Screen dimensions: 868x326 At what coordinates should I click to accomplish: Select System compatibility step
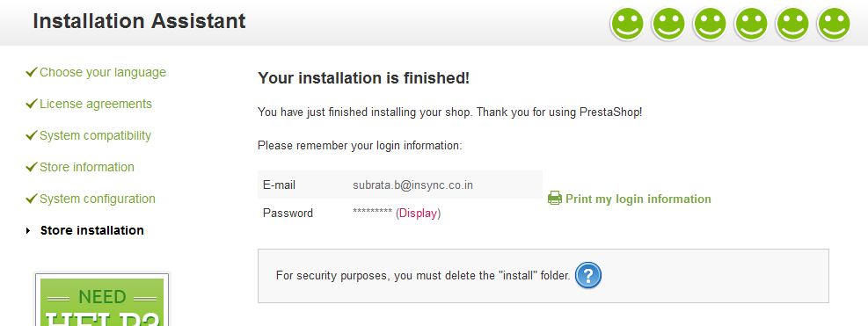95,135
